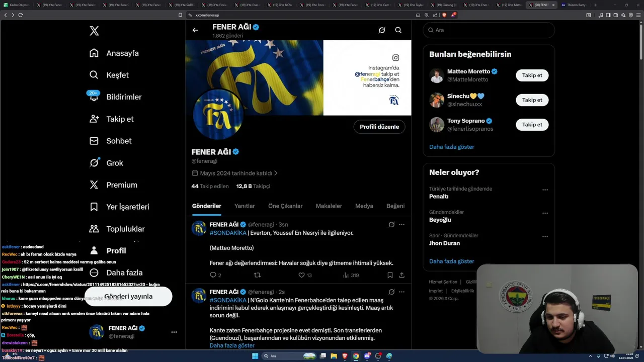Click the X logo in sidebar
Image resolution: width=644 pixels, height=362 pixels.
pyautogui.click(x=94, y=31)
